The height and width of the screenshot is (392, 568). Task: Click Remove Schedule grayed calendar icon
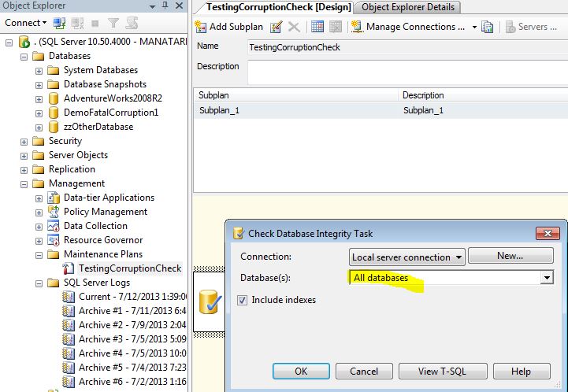click(336, 27)
